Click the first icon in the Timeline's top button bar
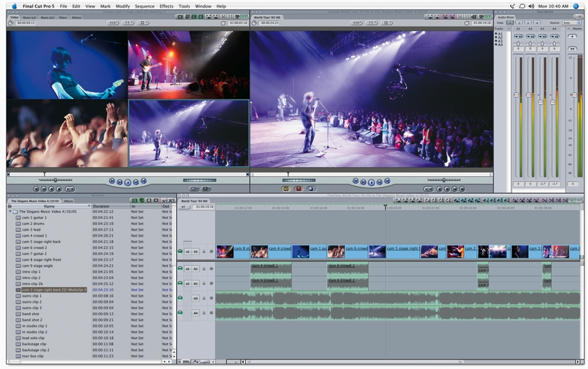Screen dimensions: 588x369 pos(398,201)
